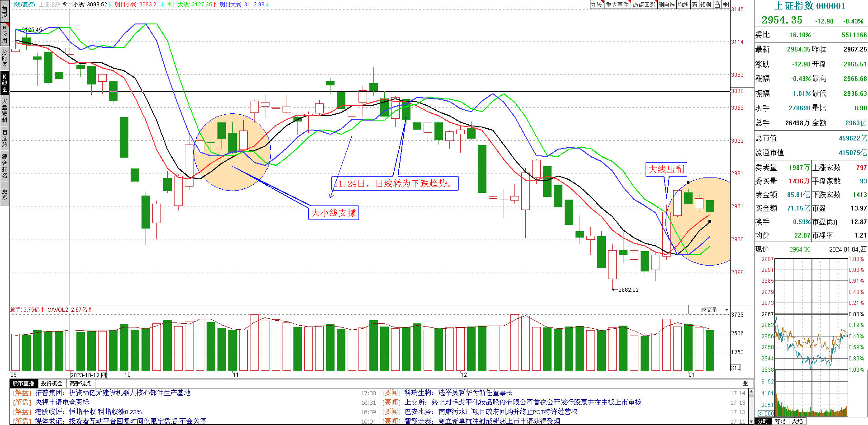868x425 pixels.
Task: Open 自选股 in left sidebar
Action: tap(5, 138)
